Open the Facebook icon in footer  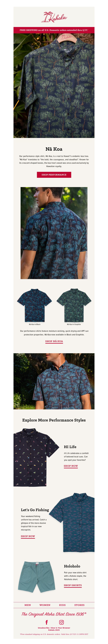point(46,622)
